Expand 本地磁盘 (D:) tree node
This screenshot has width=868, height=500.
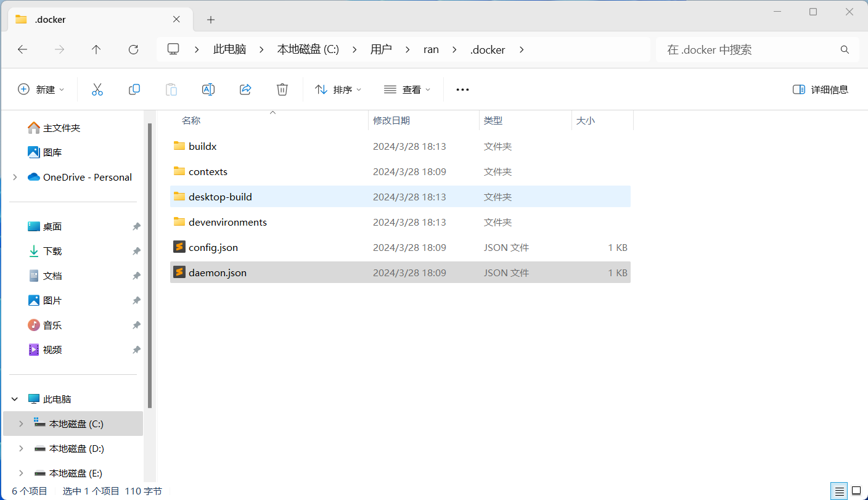click(x=21, y=449)
